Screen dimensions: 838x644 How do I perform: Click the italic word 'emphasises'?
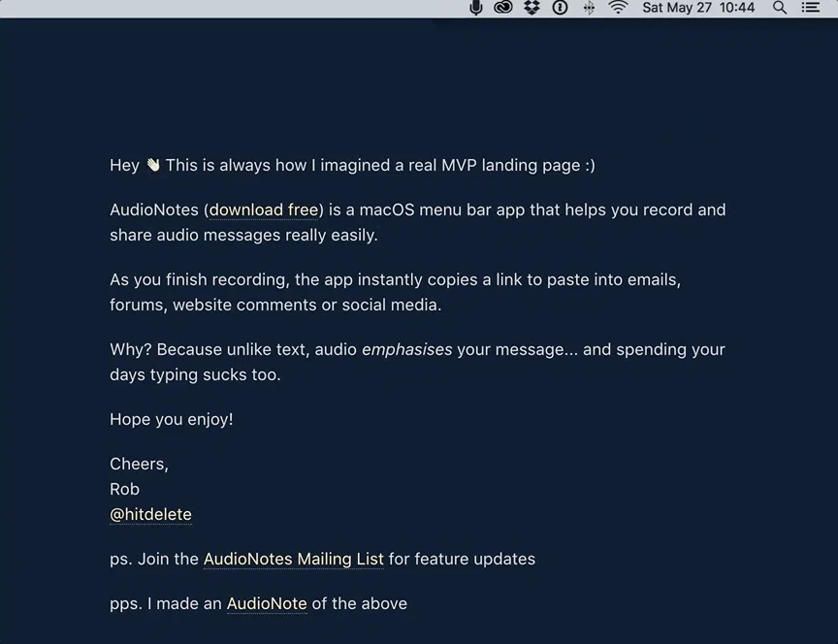point(406,349)
